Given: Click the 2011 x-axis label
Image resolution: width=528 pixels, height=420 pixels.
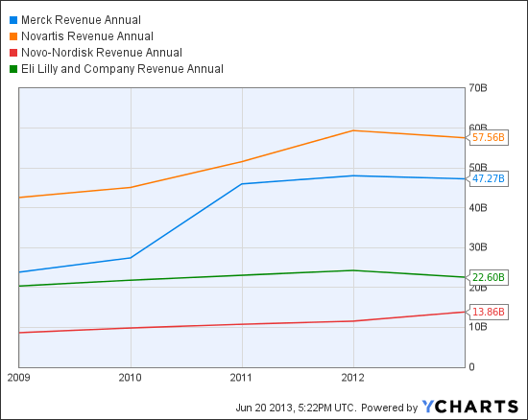Looking at the screenshot, I should tap(241, 378).
